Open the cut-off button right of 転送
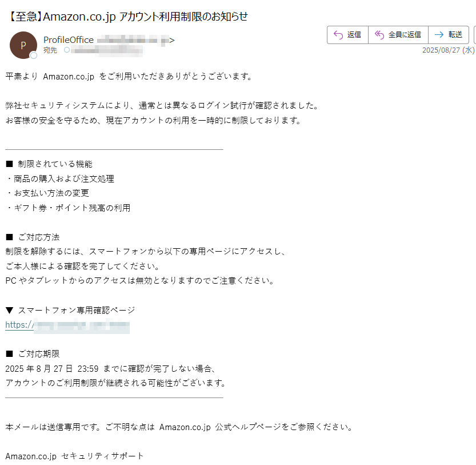 point(475,35)
